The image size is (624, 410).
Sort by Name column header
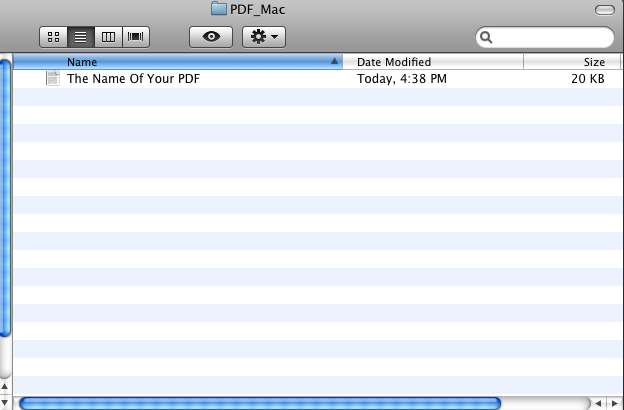[x=177, y=62]
